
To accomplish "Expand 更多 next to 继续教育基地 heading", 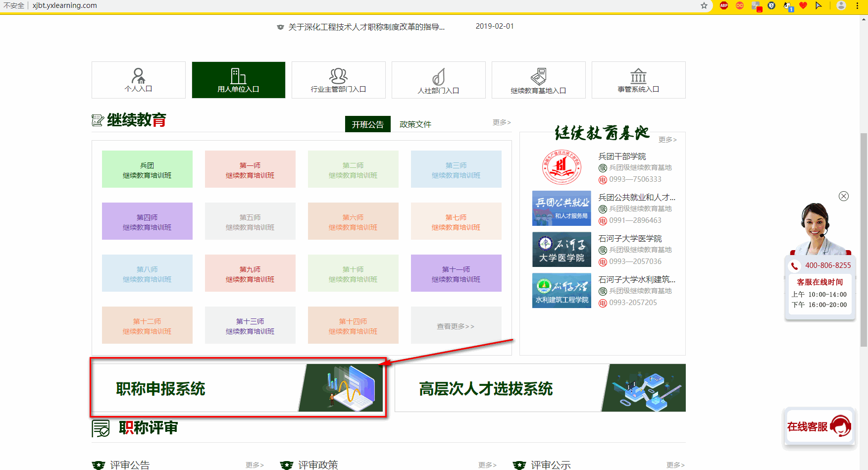I will coord(667,140).
